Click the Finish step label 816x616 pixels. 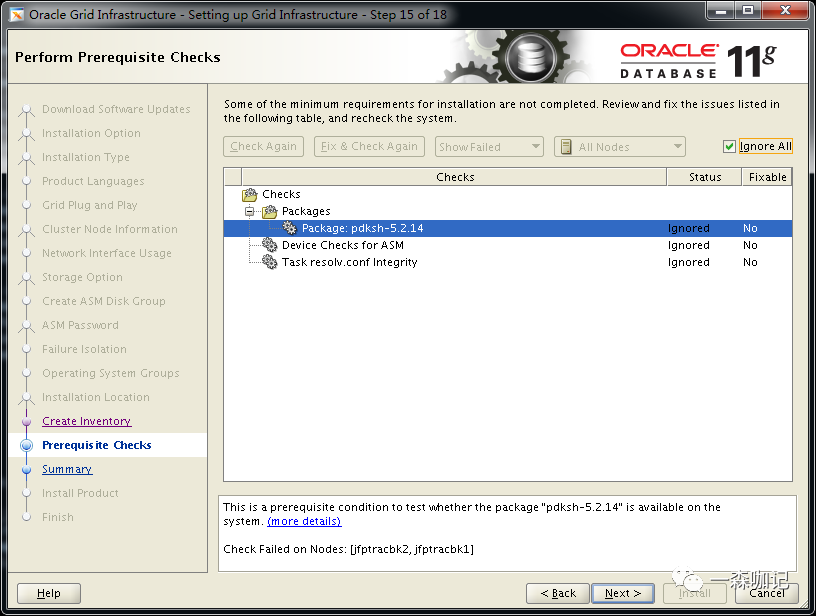point(58,517)
